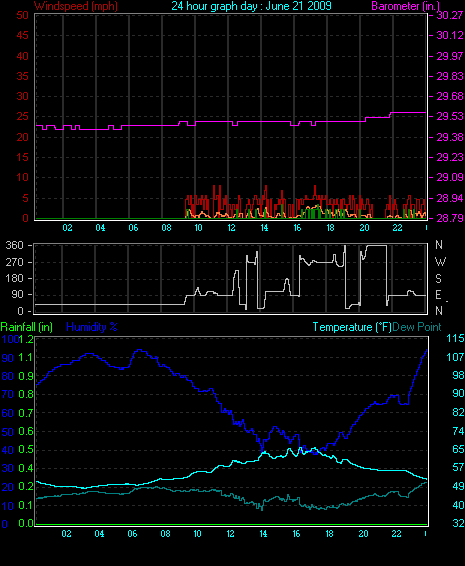Screen dimensions: 465x566
Task: Click hour label 22 under windspeed graph
Action: coord(397,228)
